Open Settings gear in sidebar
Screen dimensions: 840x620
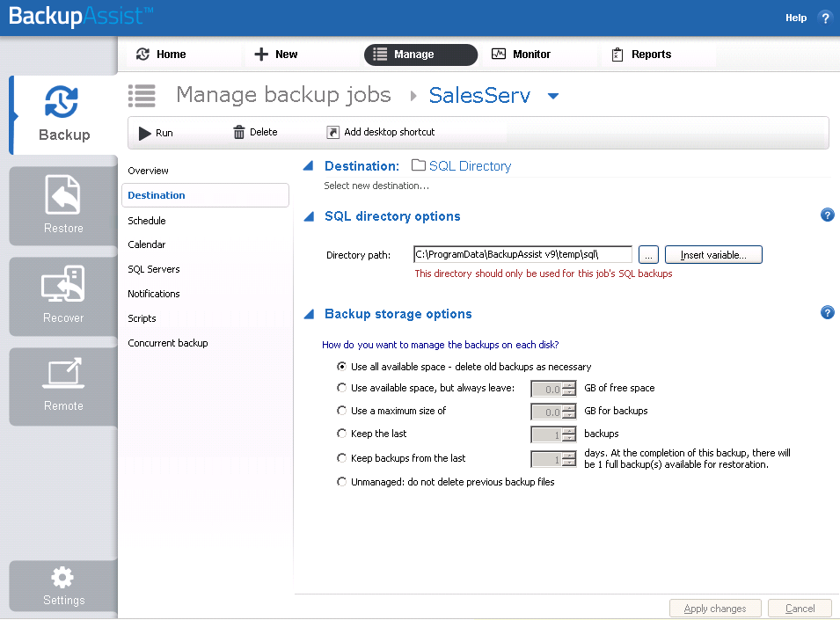[63, 586]
